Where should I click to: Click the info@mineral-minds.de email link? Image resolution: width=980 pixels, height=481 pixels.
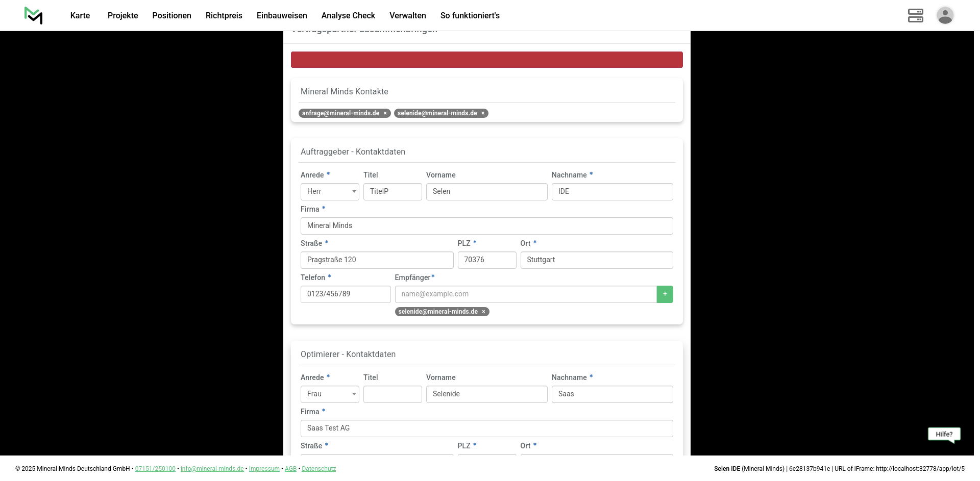tap(212, 469)
